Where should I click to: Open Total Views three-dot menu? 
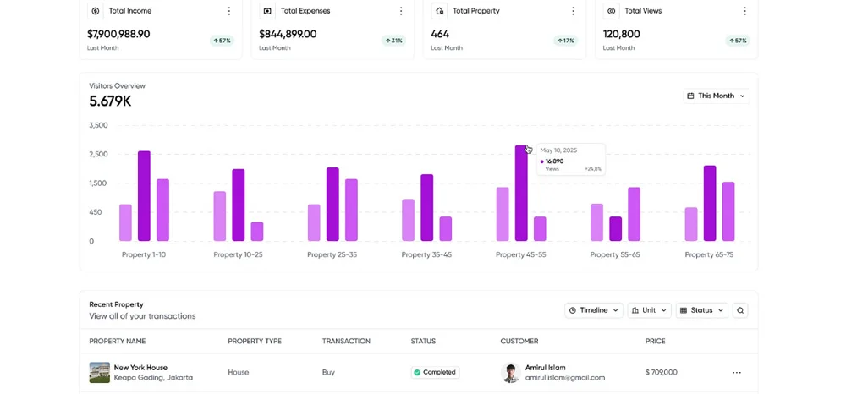(744, 11)
